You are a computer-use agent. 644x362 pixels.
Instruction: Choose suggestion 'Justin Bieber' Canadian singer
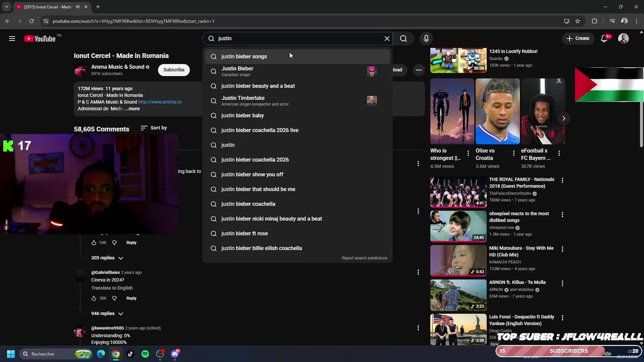(x=297, y=71)
